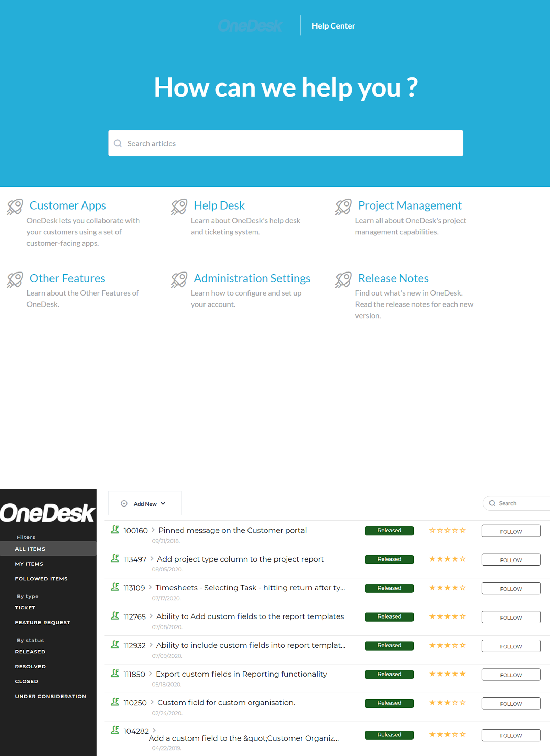The width and height of the screenshot is (550, 756).
Task: Select the My Items filter
Action: [x=29, y=564]
